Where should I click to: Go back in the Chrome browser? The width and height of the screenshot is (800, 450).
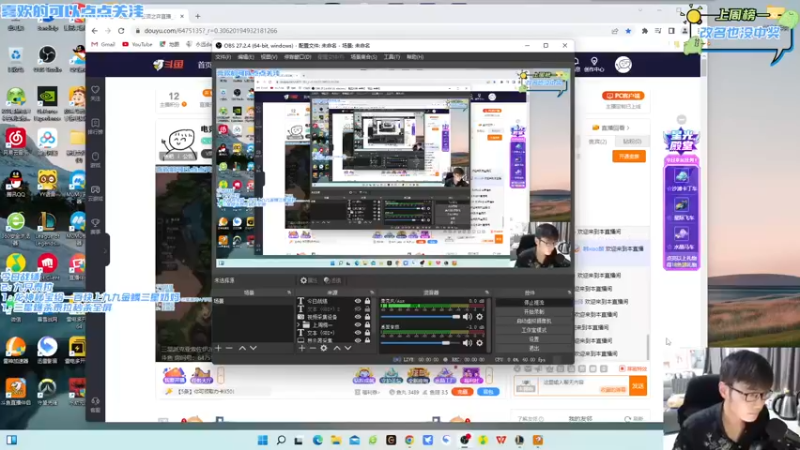pos(95,31)
